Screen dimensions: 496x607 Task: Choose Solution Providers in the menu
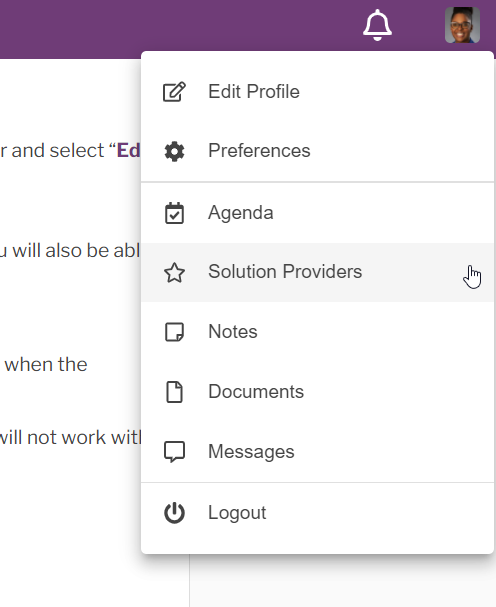[x=318, y=272]
